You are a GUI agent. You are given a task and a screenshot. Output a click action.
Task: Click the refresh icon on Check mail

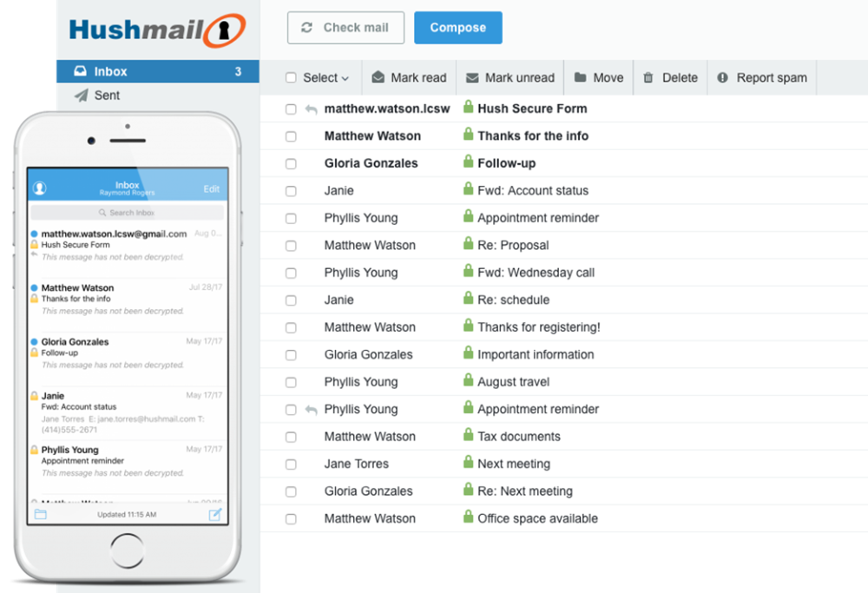[x=306, y=27]
